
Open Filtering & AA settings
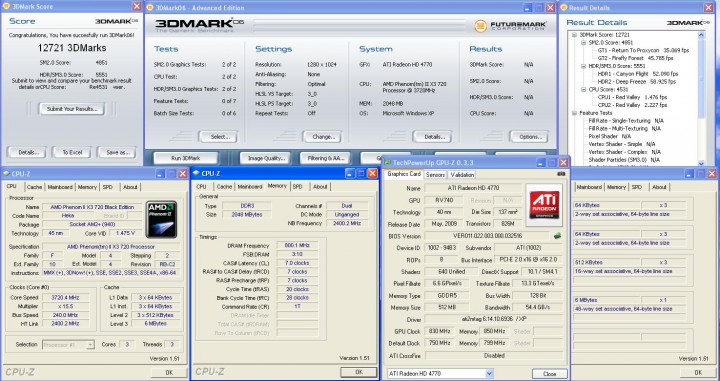(x=326, y=158)
